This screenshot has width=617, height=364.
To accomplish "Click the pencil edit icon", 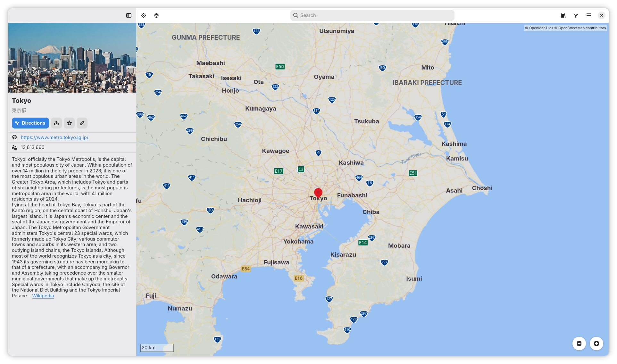I will click(x=82, y=123).
